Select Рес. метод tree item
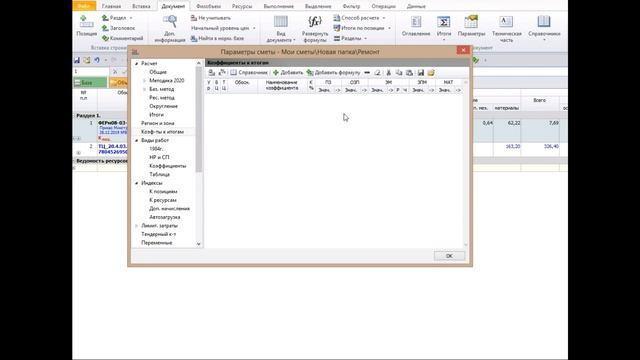 click(162, 98)
